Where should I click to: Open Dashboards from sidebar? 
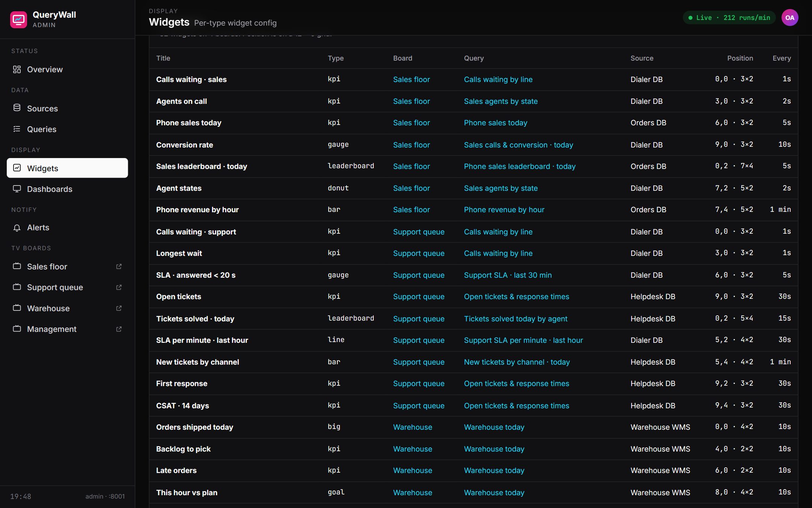point(67,189)
